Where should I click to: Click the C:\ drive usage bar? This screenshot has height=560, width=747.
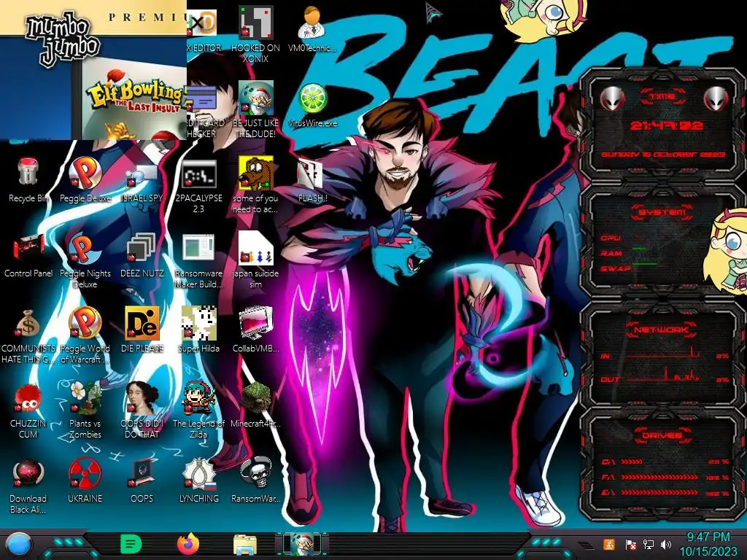(x=631, y=462)
